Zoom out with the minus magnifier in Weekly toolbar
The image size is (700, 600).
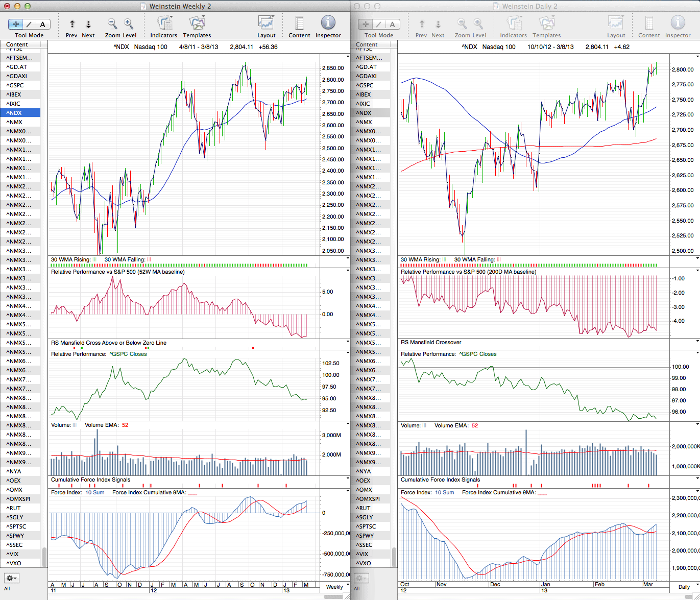tap(112, 23)
